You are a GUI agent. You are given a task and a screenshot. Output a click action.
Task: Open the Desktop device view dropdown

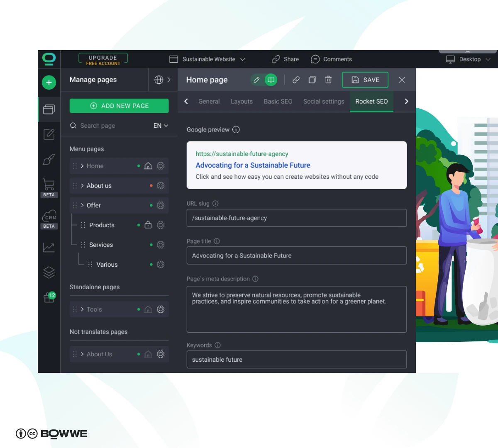[x=468, y=59]
